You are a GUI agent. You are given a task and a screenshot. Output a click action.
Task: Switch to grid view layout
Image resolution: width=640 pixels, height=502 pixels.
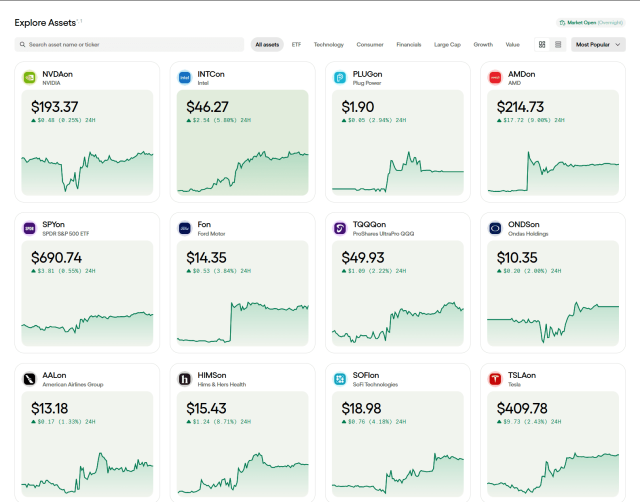coord(542,44)
